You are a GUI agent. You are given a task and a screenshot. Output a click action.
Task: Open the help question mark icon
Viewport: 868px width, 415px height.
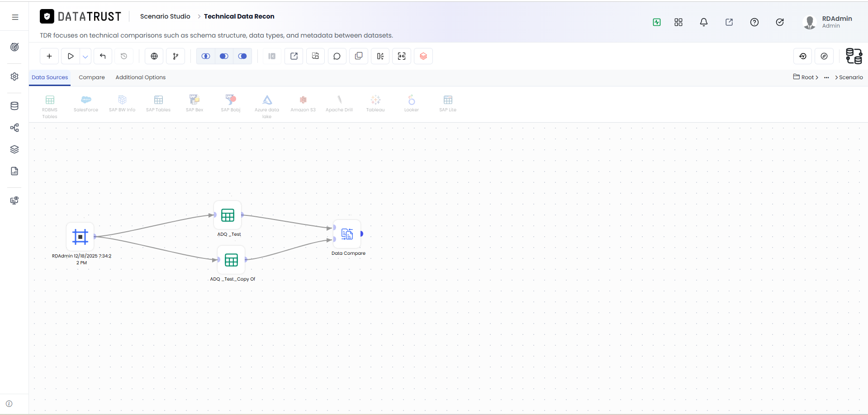(x=754, y=22)
